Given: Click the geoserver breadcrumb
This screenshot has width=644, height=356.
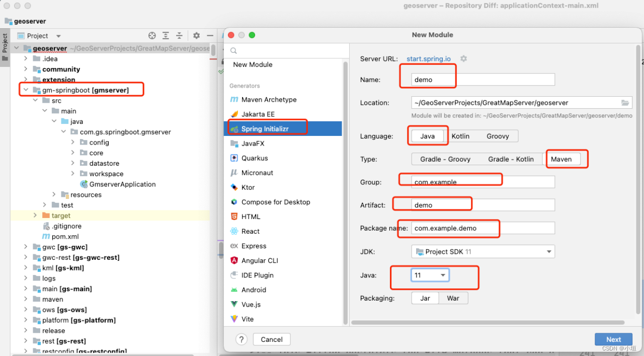Looking at the screenshot, I should [x=26, y=21].
